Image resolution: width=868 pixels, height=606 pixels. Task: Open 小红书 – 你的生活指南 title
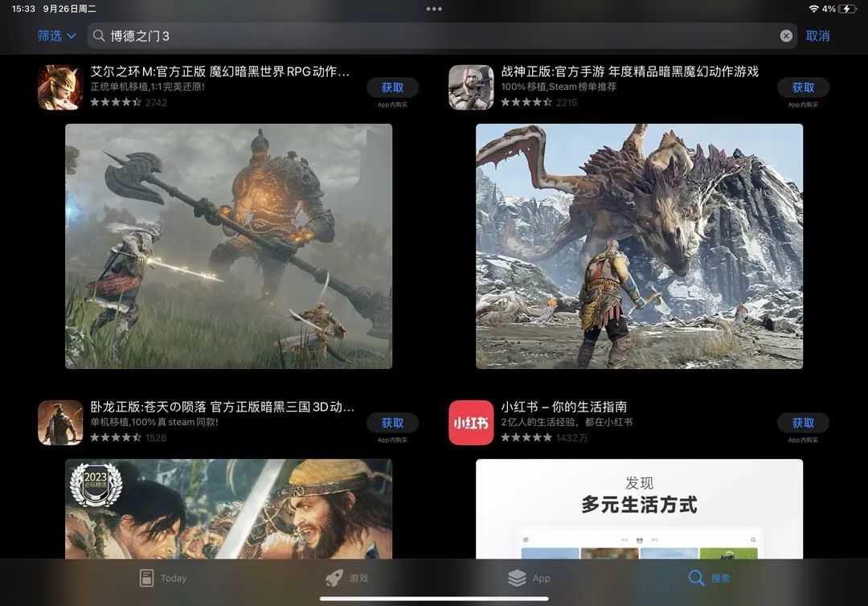click(563, 407)
